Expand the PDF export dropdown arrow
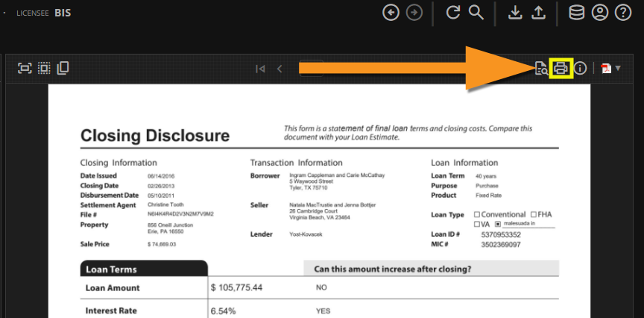 [x=618, y=68]
